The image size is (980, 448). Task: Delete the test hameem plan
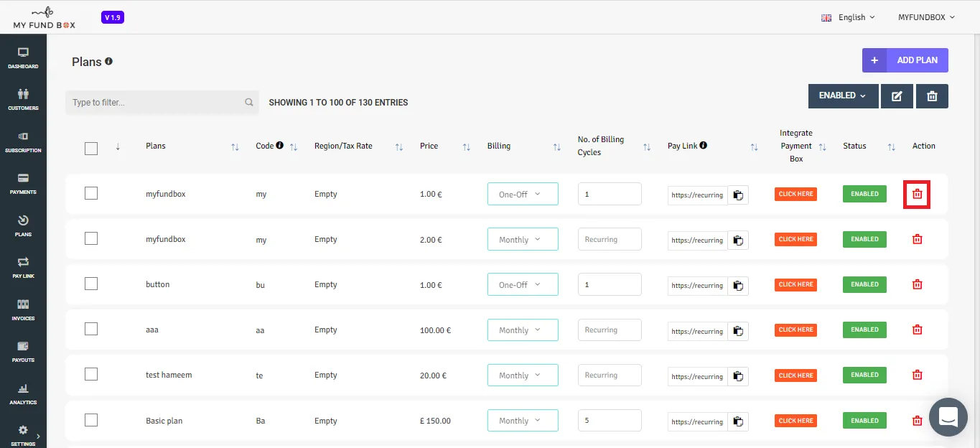click(x=917, y=375)
